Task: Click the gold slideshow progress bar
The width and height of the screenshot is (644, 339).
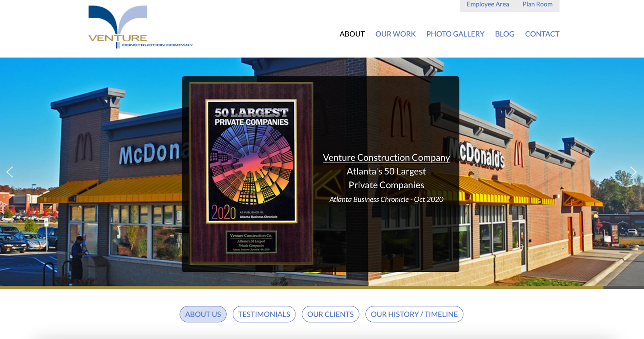Action: pyautogui.click(x=301, y=288)
